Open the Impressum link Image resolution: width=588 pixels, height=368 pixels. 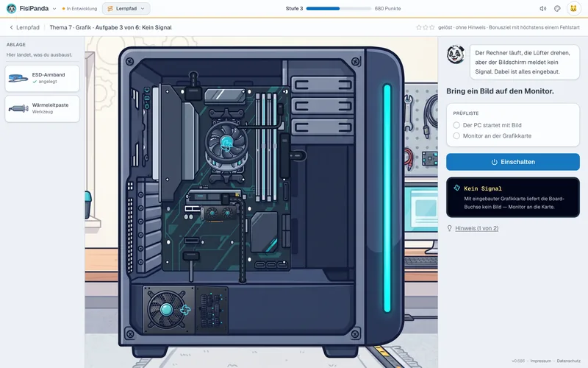coord(540,361)
